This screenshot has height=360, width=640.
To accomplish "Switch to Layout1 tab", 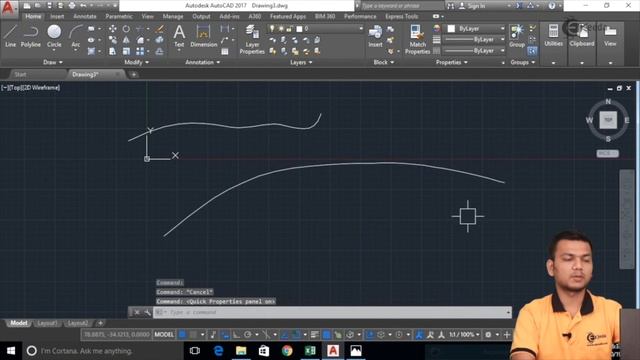I will (47, 323).
